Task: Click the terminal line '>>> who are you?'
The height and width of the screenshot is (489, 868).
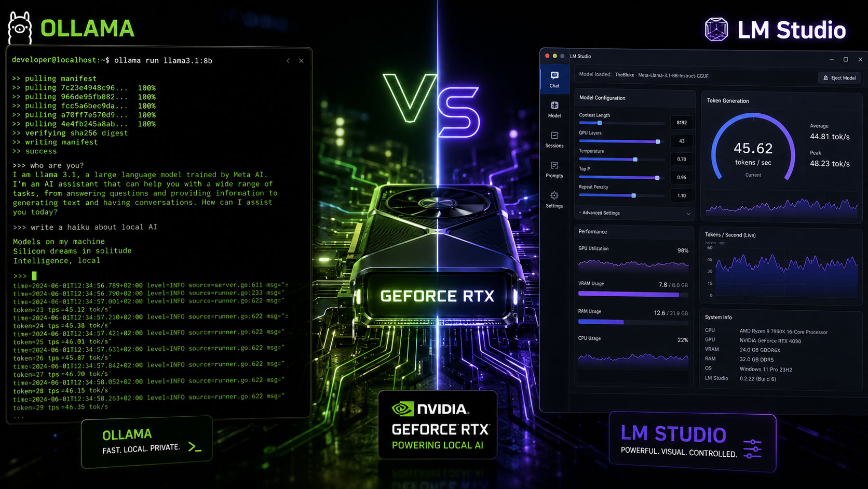Action: [48, 166]
